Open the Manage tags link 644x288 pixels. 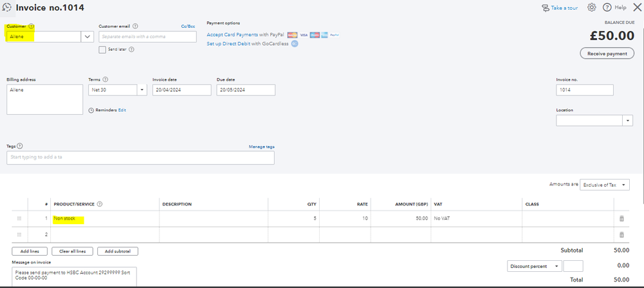(262, 147)
